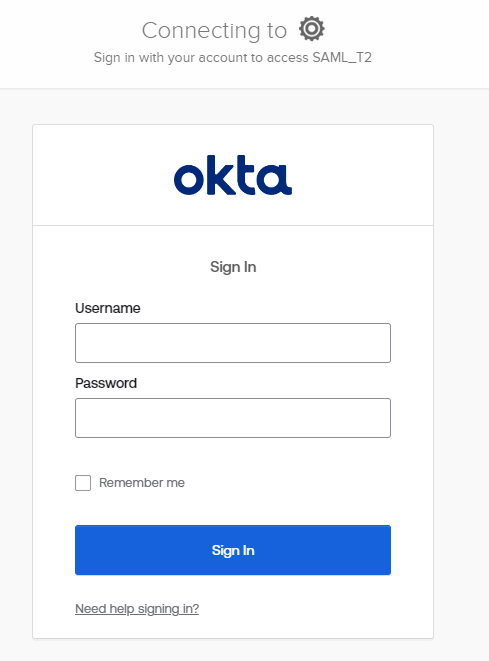This screenshot has height=661, width=489.
Task: Focus the Password text field
Action: tap(233, 418)
